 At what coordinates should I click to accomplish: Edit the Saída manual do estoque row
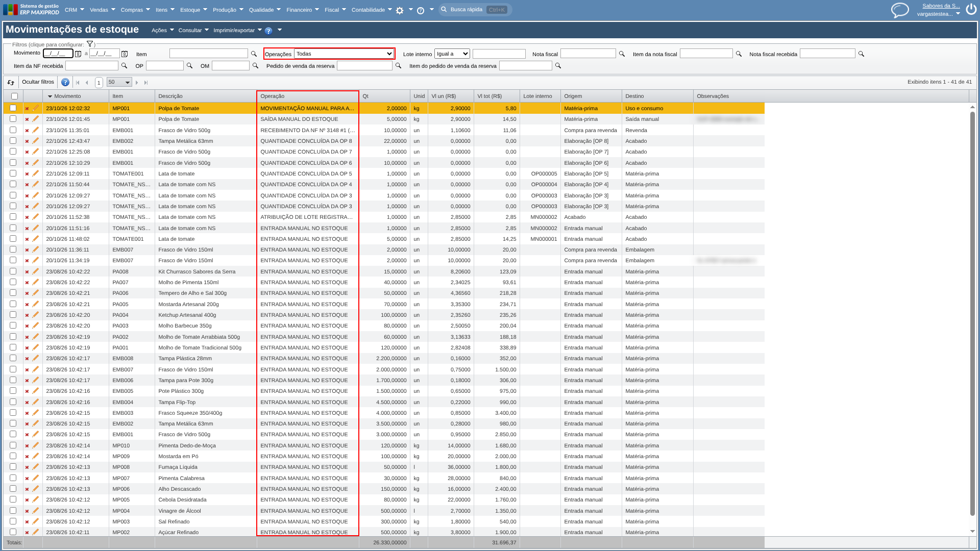click(x=36, y=119)
